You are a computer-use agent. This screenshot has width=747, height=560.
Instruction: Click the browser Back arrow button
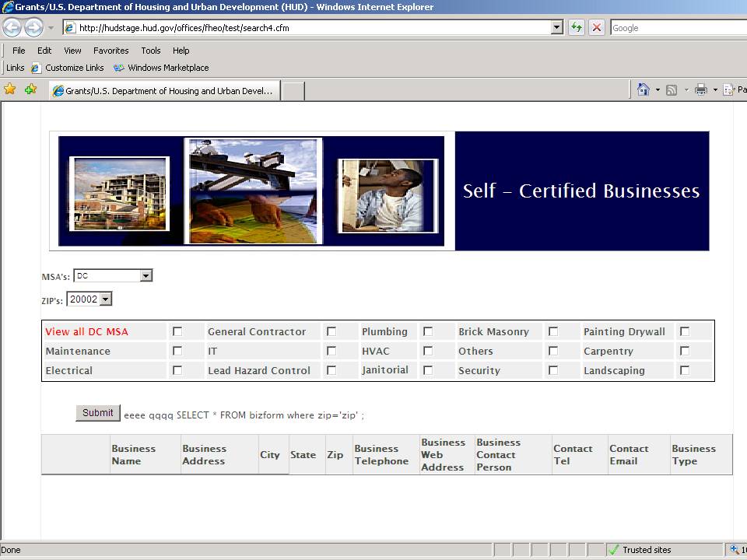coord(12,27)
